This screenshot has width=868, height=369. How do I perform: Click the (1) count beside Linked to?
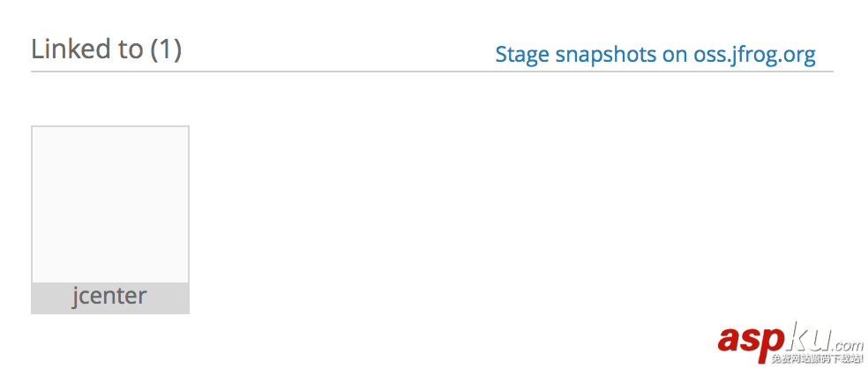click(x=165, y=49)
